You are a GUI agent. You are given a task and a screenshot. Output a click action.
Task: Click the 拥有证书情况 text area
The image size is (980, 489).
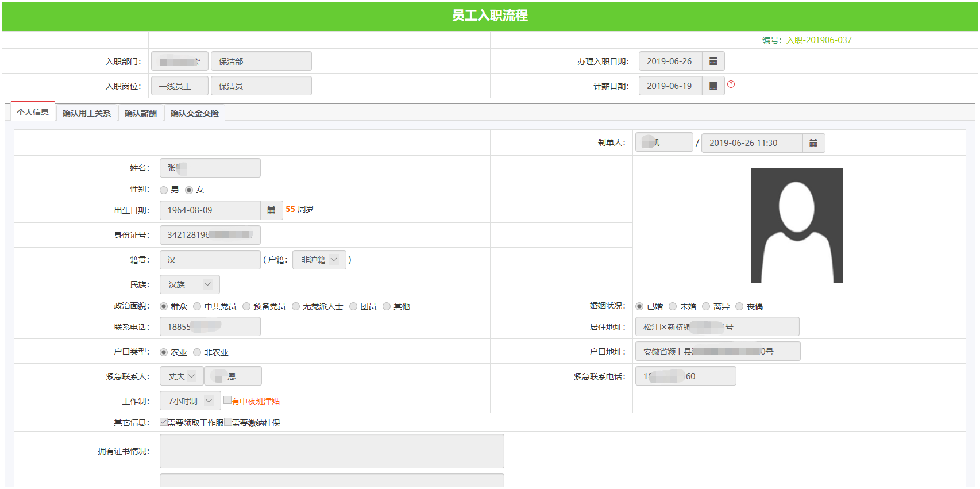pyautogui.click(x=331, y=451)
